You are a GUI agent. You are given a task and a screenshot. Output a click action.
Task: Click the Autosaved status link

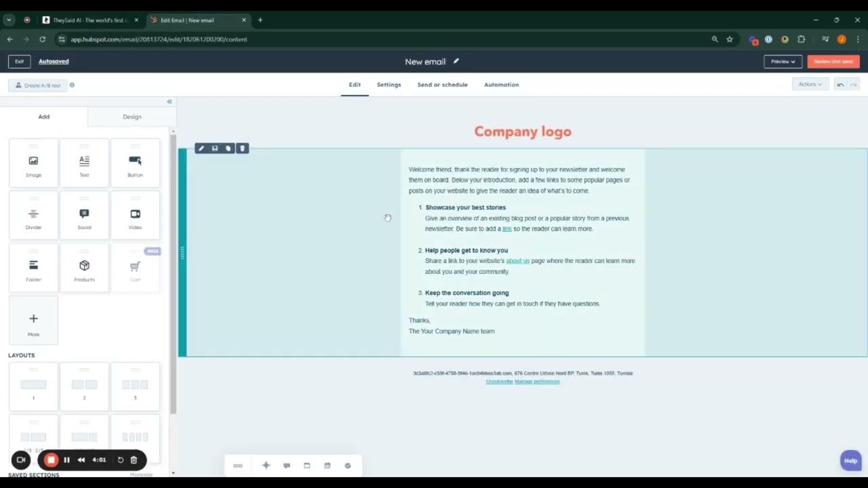click(x=54, y=62)
